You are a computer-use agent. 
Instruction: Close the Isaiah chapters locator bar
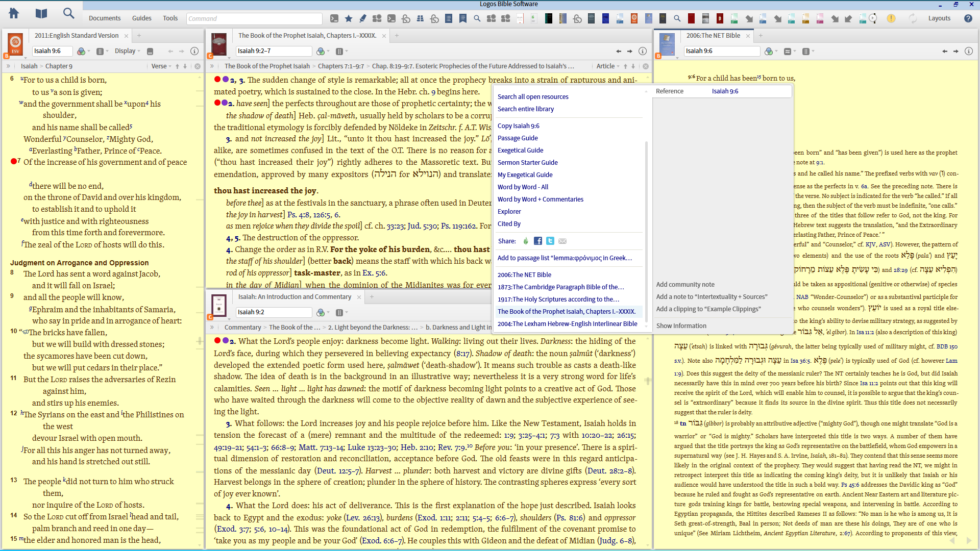coord(646,66)
